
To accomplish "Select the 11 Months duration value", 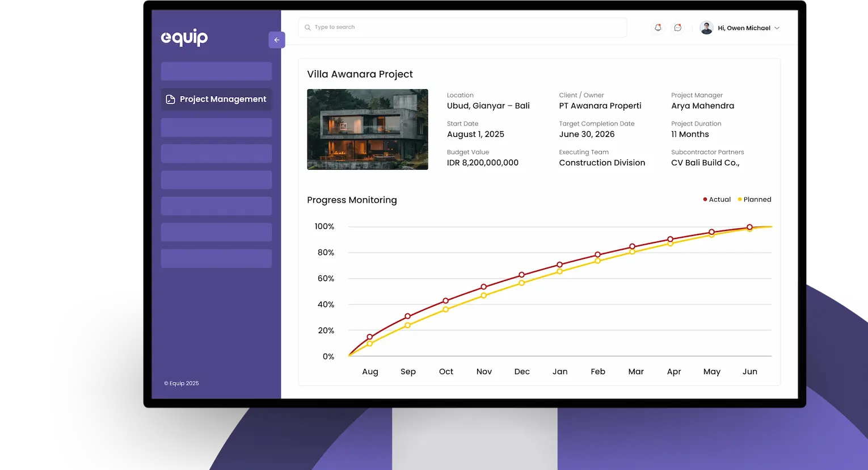I will point(690,134).
